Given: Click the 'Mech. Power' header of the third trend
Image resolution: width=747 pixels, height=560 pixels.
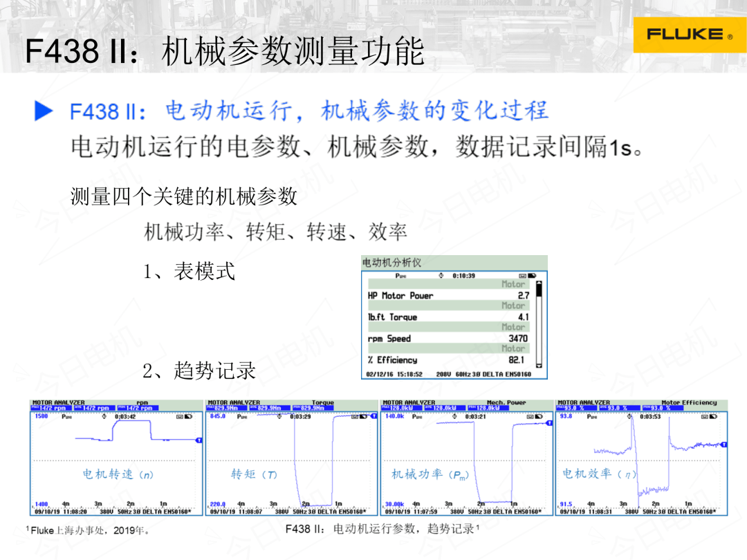Looking at the screenshot, I should [506, 403].
